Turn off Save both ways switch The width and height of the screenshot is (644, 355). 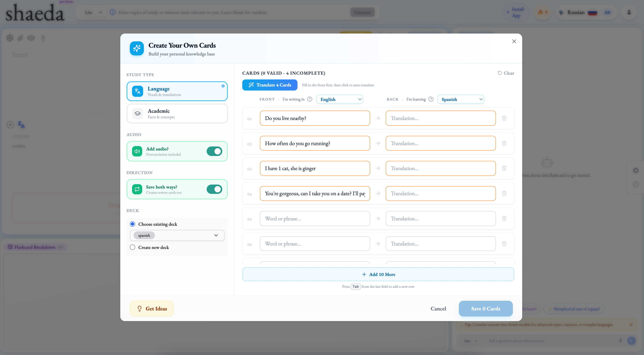[x=214, y=189]
